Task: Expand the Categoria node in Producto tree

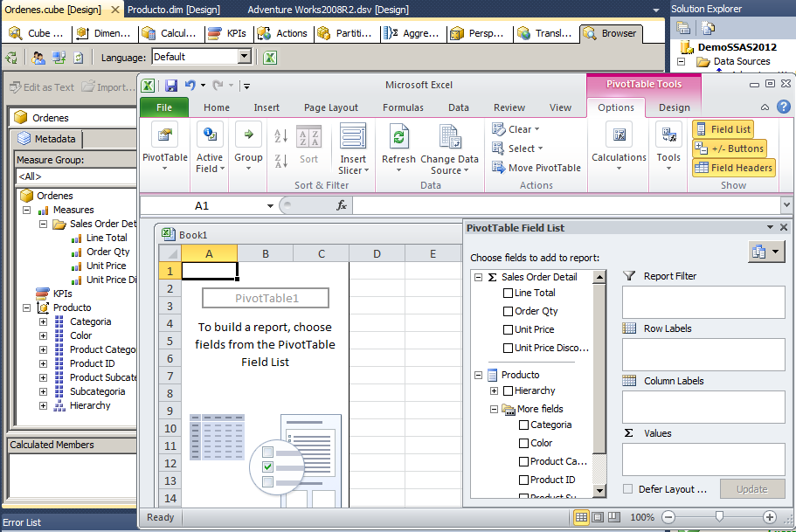Action: click(43, 321)
